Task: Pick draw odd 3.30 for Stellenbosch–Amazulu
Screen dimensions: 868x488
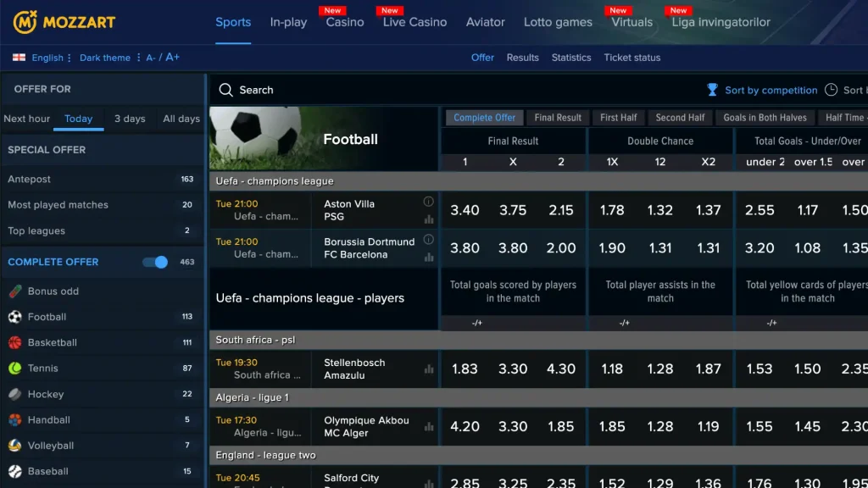Action: point(513,369)
